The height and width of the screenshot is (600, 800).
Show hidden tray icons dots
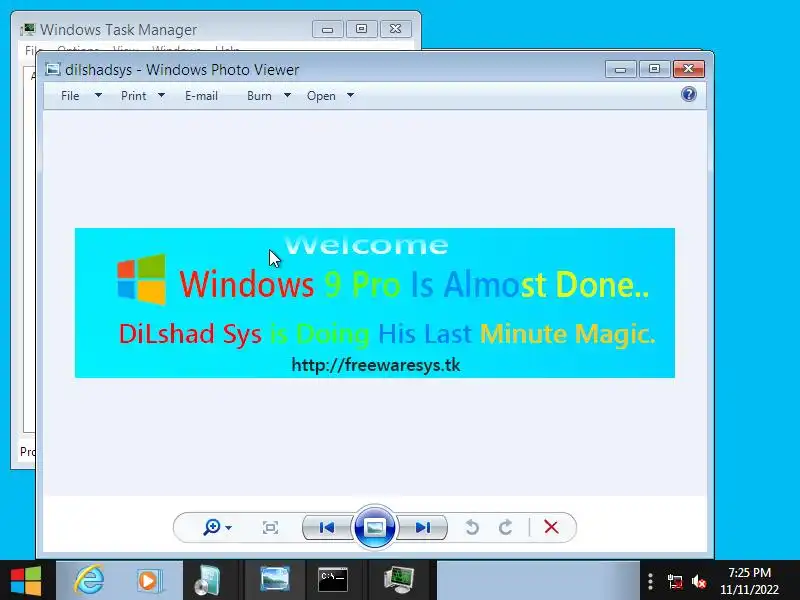[x=651, y=581]
